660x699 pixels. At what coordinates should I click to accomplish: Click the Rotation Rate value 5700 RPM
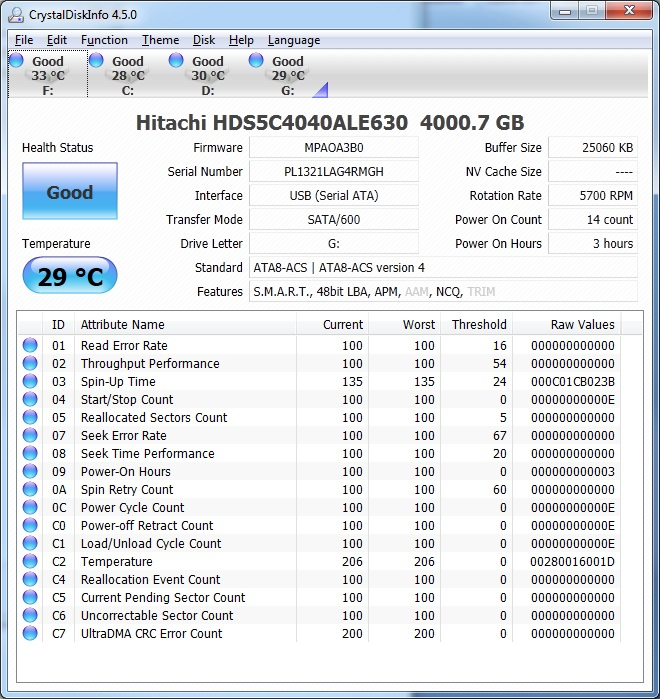(593, 196)
